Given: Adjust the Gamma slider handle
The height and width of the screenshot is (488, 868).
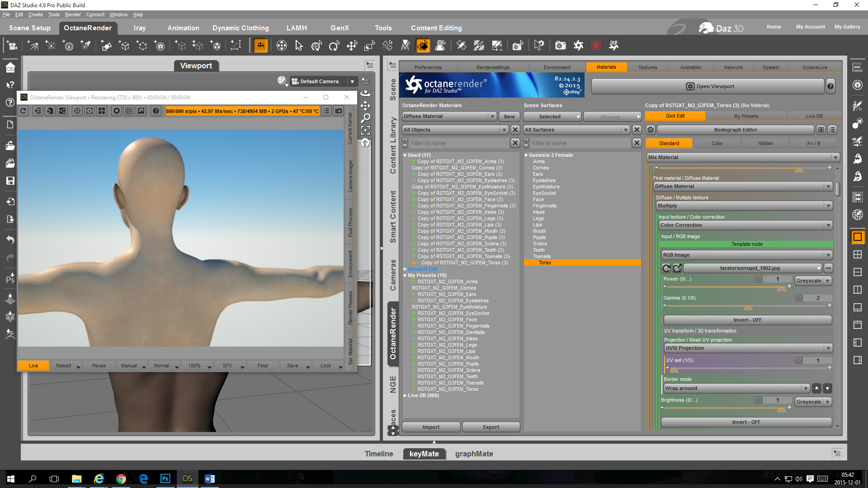Looking at the screenshot, I should pos(748,308).
